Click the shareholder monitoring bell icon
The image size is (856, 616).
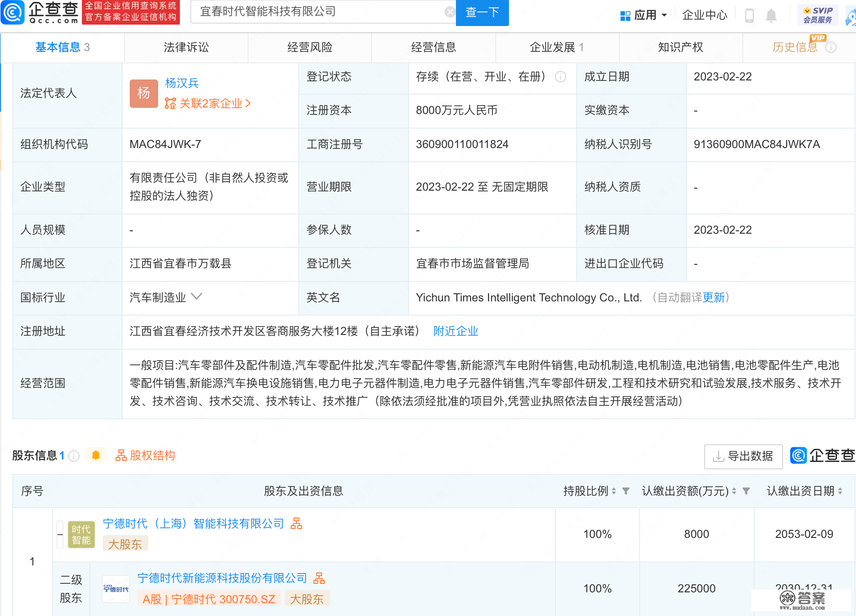click(x=96, y=455)
